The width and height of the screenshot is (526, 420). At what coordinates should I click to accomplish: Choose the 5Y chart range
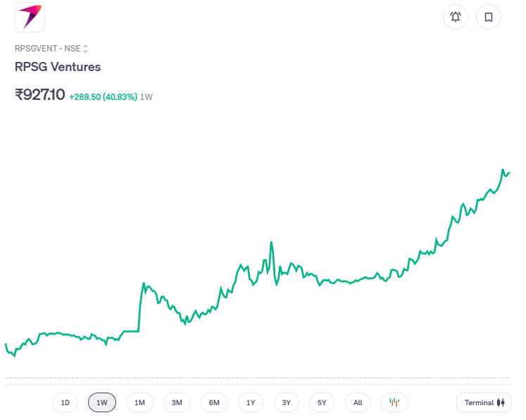click(x=322, y=402)
